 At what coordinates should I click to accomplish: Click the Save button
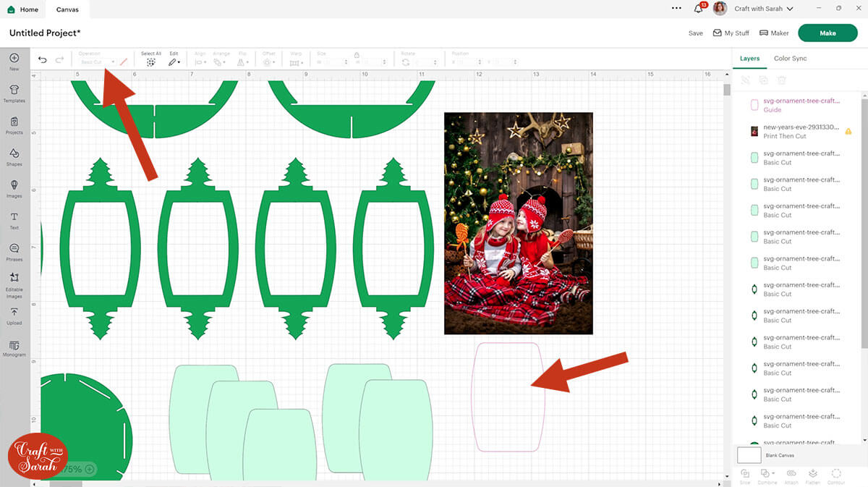[x=695, y=33]
